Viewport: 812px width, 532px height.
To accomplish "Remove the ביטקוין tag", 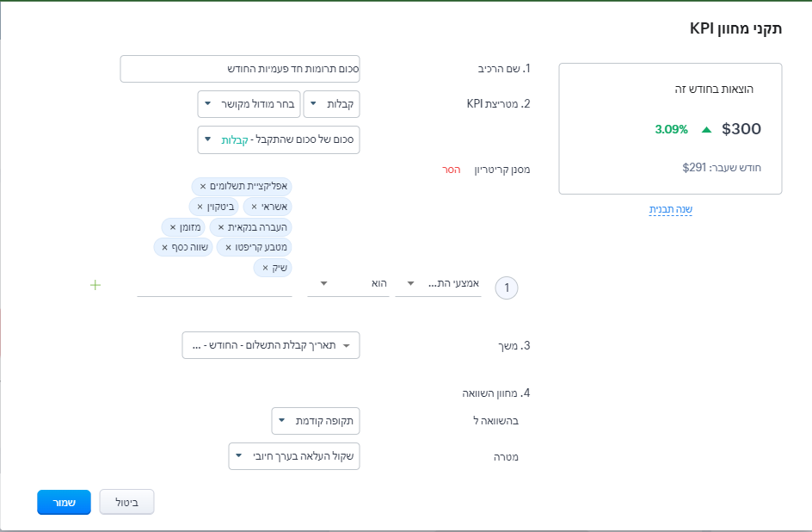I will (200, 207).
